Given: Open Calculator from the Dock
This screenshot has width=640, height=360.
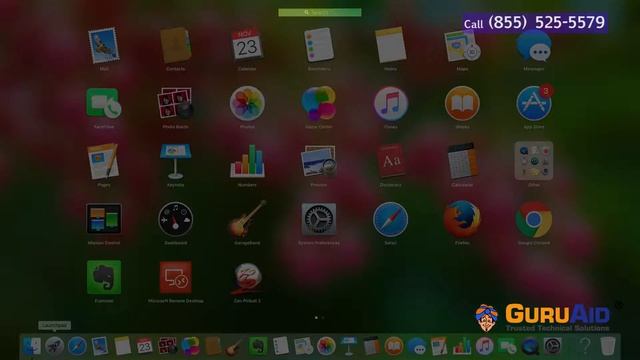Looking at the screenshot, I should 371,346.
